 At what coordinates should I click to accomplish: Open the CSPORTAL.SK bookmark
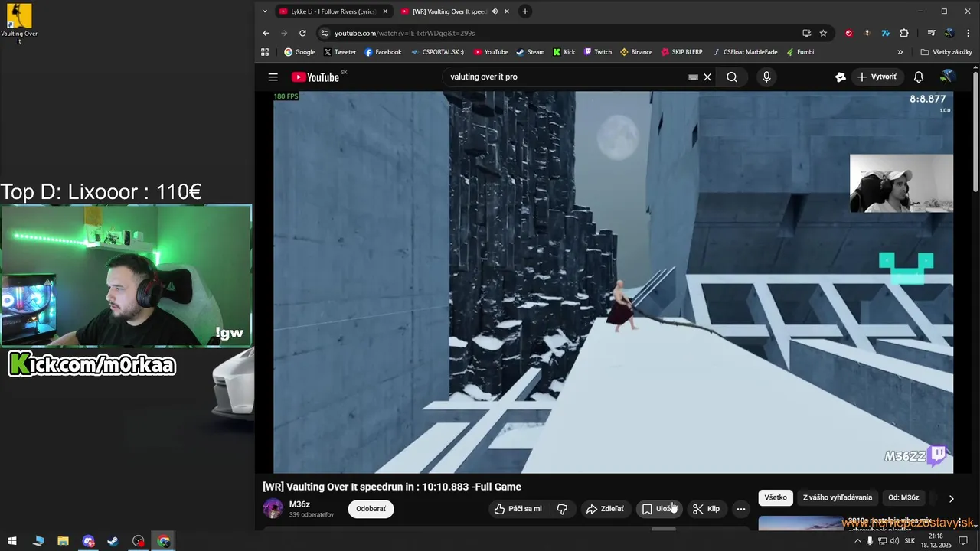tap(437, 52)
